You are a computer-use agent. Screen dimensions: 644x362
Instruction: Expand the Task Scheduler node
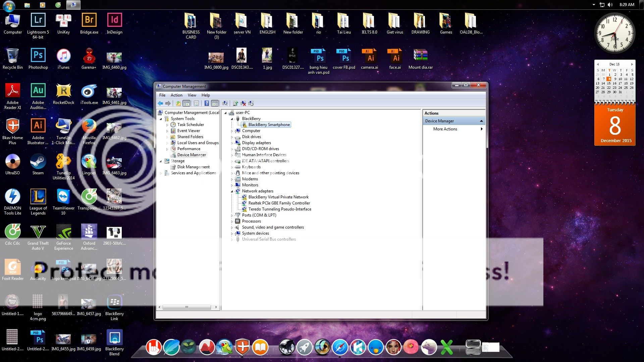coord(167,125)
